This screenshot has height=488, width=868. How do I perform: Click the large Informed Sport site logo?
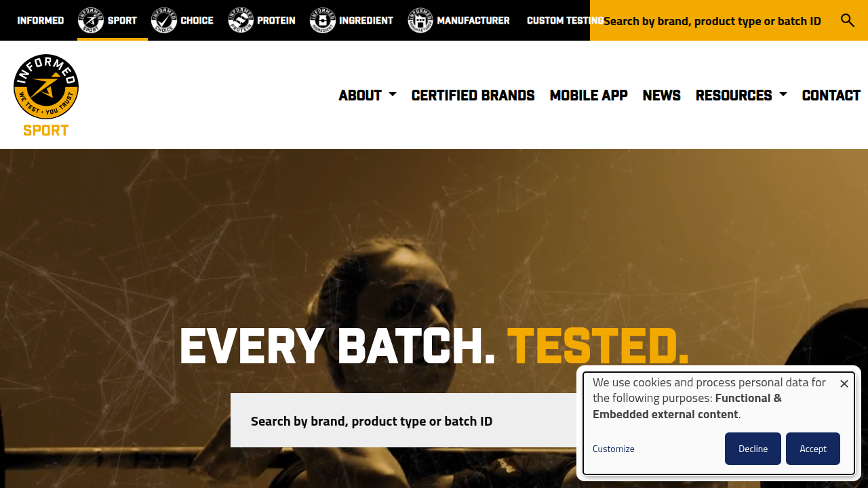coord(46,96)
